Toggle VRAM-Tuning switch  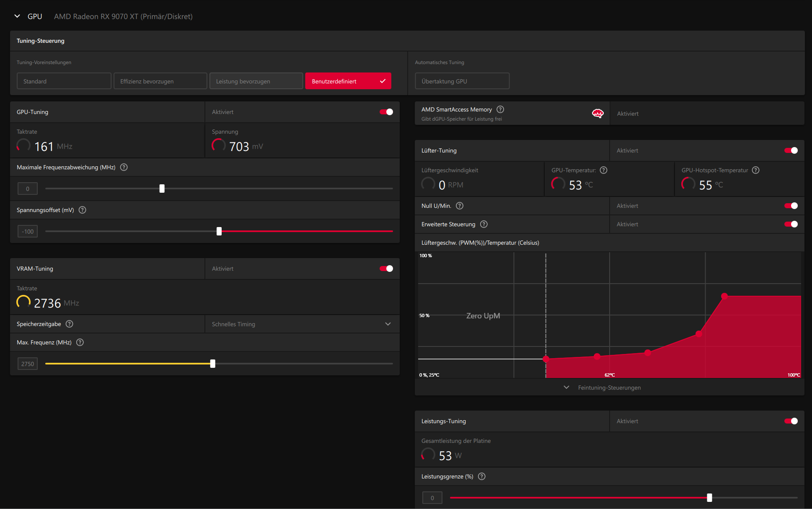click(x=386, y=269)
